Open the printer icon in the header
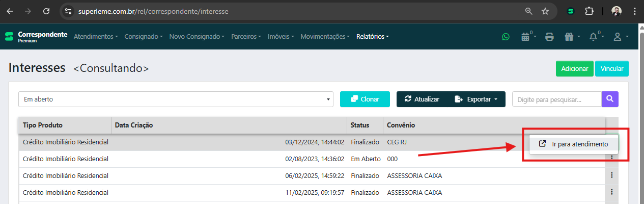The width and height of the screenshot is (644, 204). [x=549, y=37]
